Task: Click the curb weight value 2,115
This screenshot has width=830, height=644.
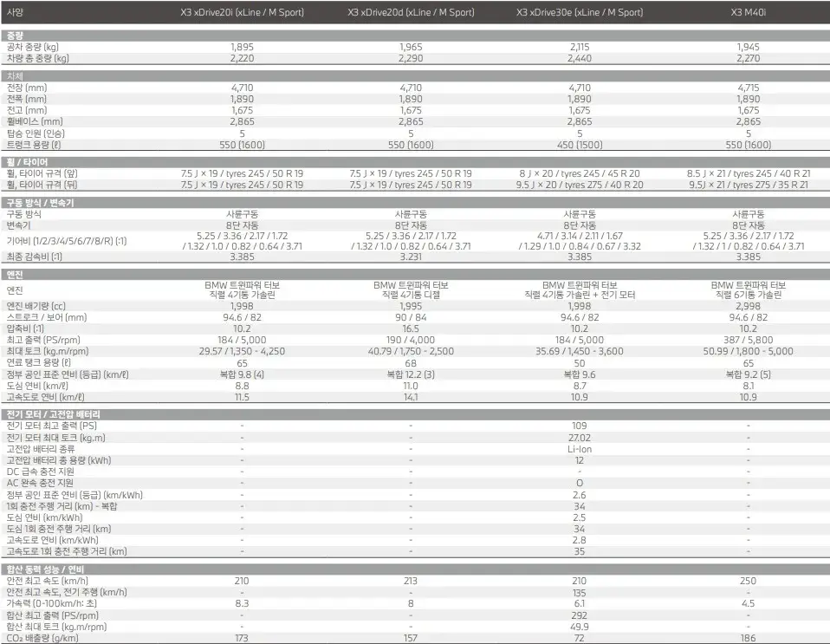Action: [580, 47]
